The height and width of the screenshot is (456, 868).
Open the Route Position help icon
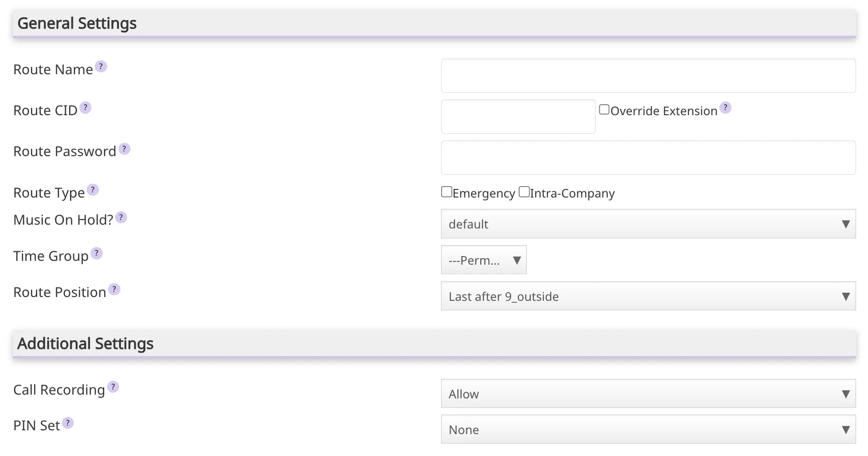pyautogui.click(x=114, y=289)
